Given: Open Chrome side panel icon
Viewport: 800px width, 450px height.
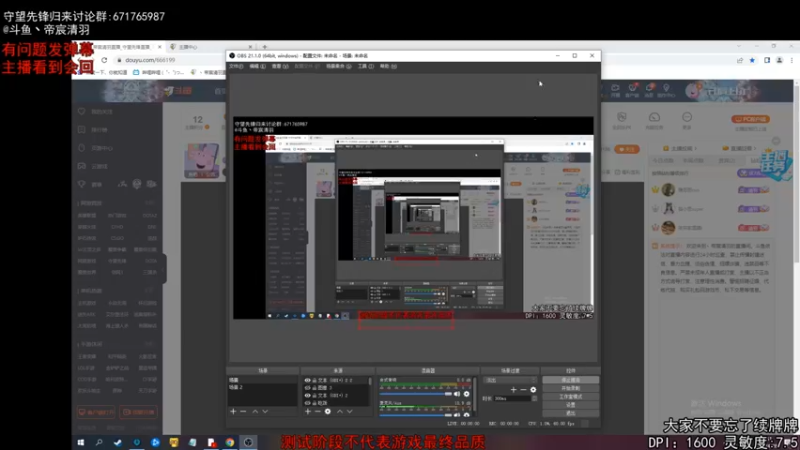Looking at the screenshot, I should click(767, 60).
